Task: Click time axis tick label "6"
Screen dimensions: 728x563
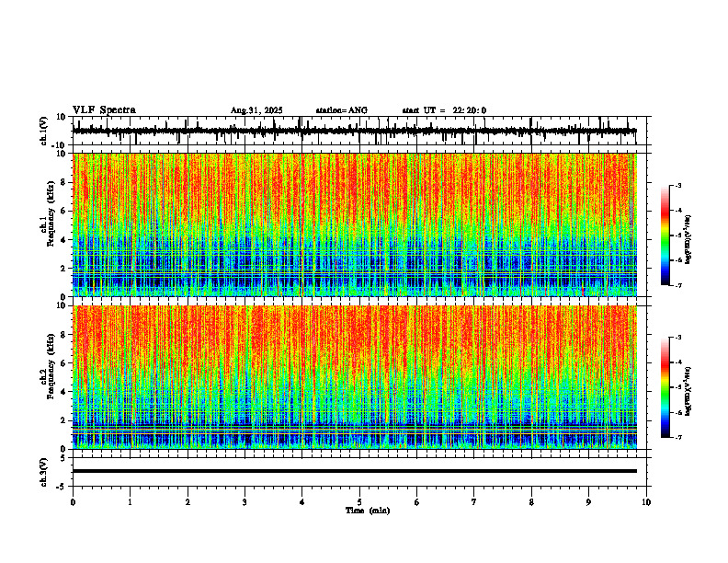Action: pos(417,502)
